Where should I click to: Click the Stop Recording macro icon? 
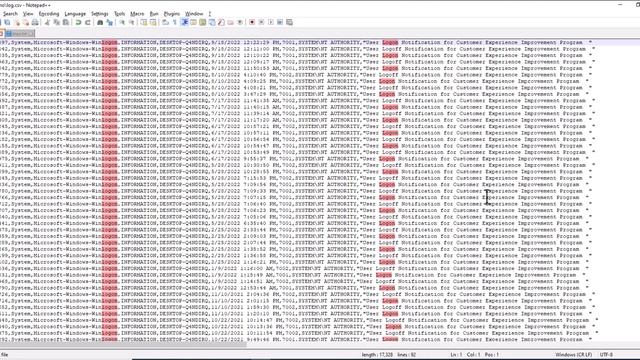point(261,22)
